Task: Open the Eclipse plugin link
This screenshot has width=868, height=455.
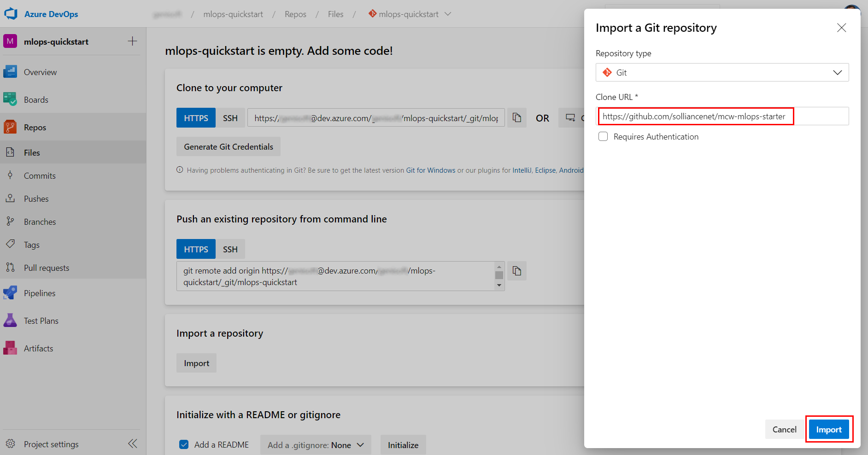Action: pos(545,170)
